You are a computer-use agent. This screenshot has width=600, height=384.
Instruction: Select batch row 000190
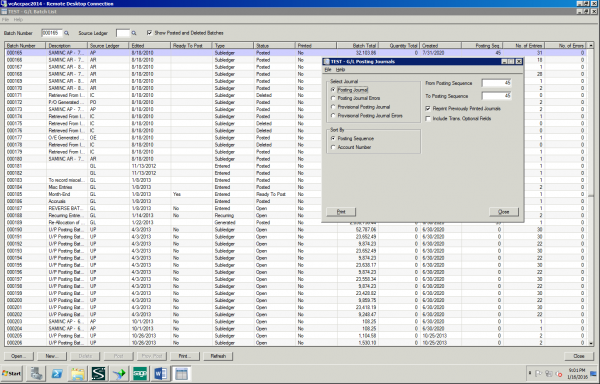[x=295, y=229]
